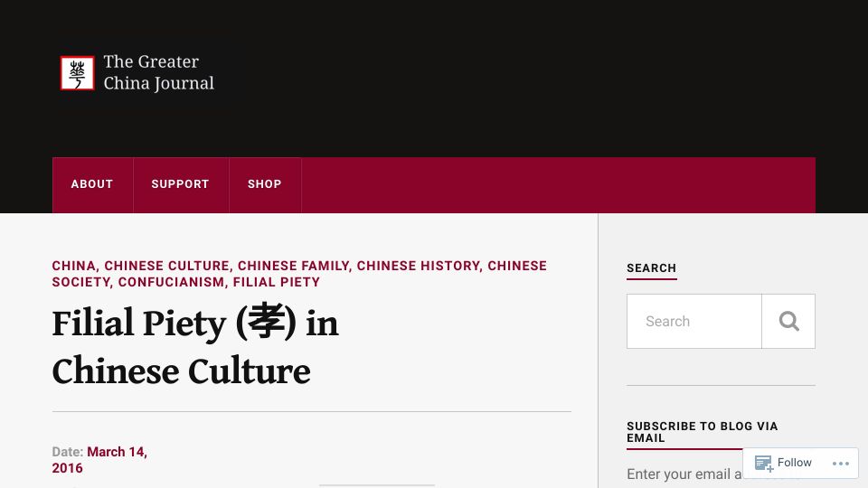Click the Subscribe to Blog via Email heading
868x488 pixels.
point(702,432)
